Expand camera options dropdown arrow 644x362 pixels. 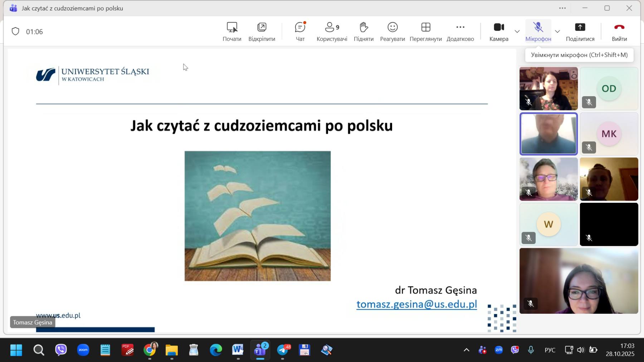517,31
